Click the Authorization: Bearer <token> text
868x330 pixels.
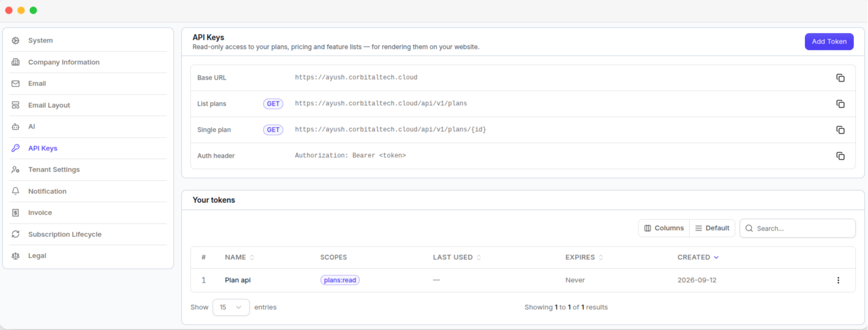350,156
